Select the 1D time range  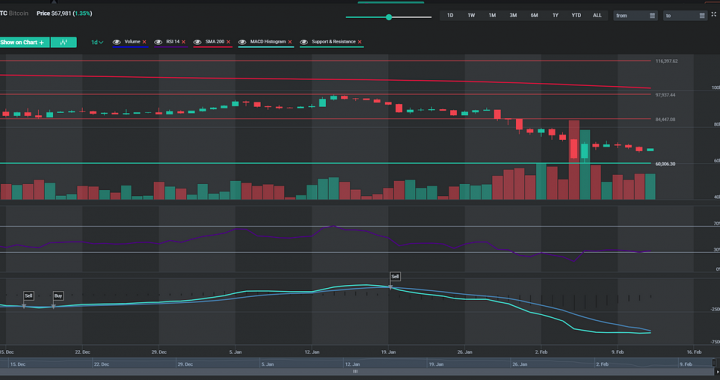coord(450,16)
